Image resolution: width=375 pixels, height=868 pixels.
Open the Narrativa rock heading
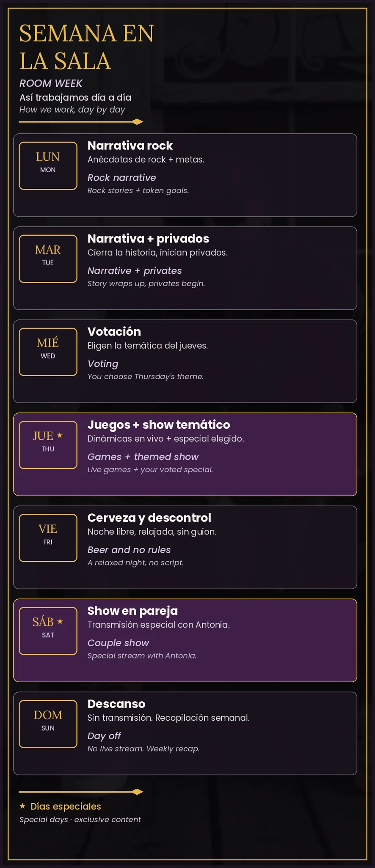pyautogui.click(x=130, y=146)
